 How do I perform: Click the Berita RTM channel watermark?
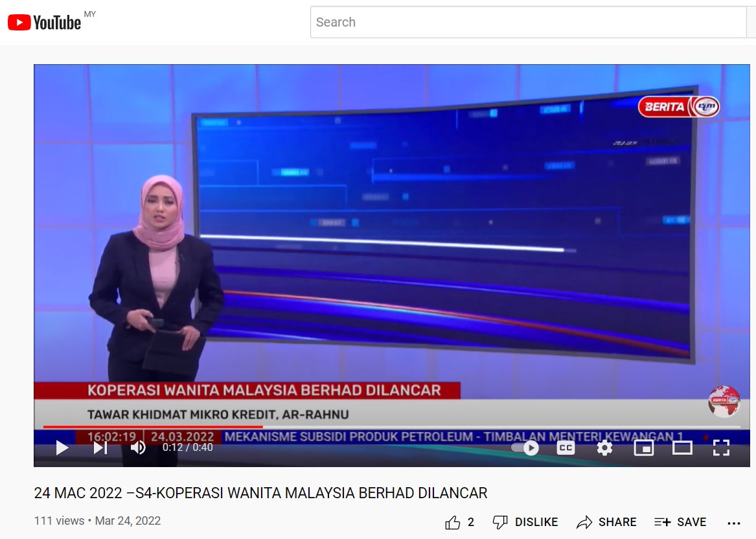pyautogui.click(x=724, y=401)
